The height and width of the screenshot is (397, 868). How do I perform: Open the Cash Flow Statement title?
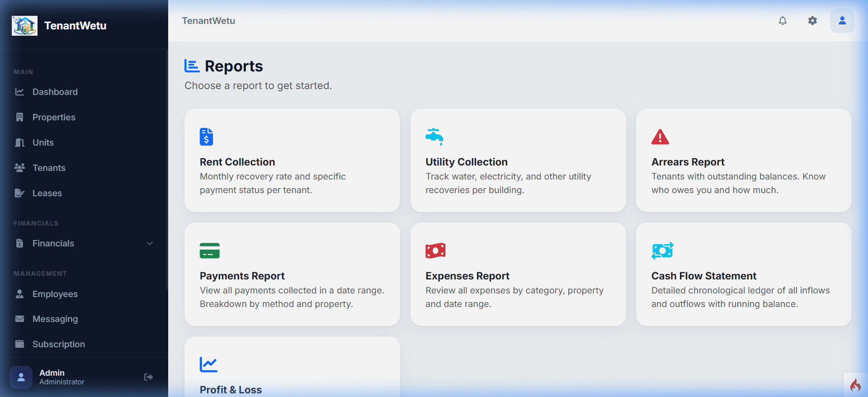(x=704, y=276)
